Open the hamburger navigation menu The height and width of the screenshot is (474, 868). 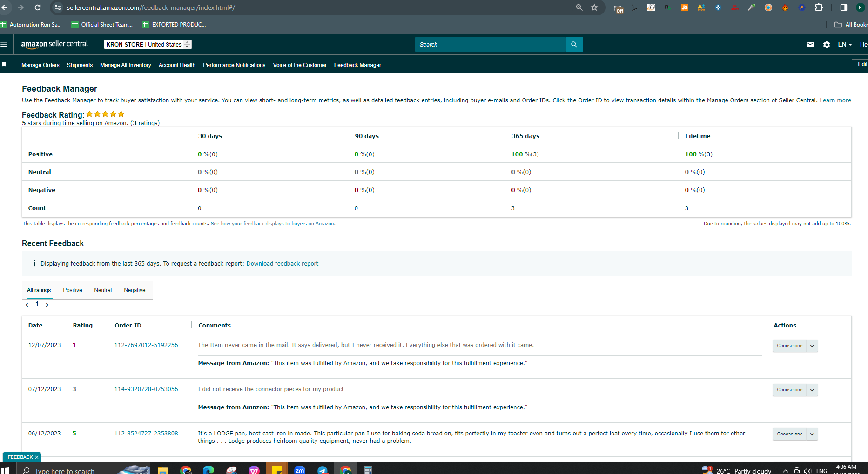click(x=4, y=45)
